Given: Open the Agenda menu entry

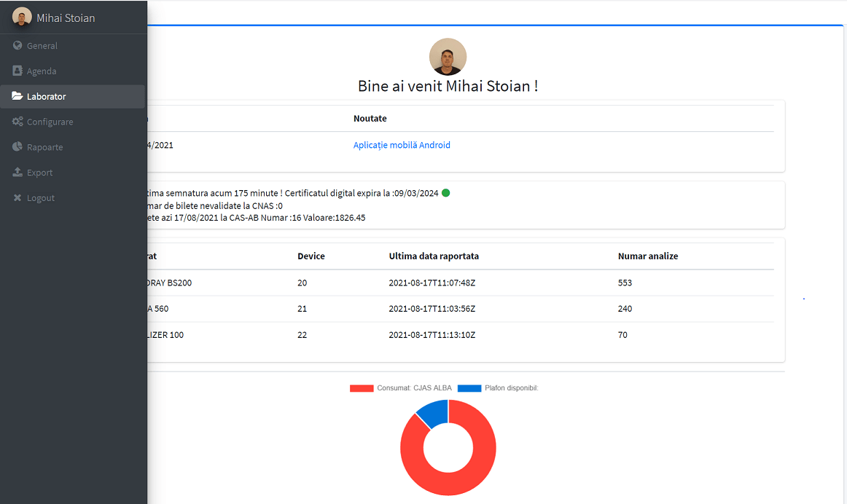Looking at the screenshot, I should tap(73, 71).
